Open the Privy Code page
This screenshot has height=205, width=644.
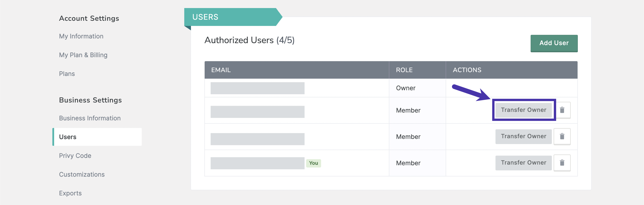75,156
